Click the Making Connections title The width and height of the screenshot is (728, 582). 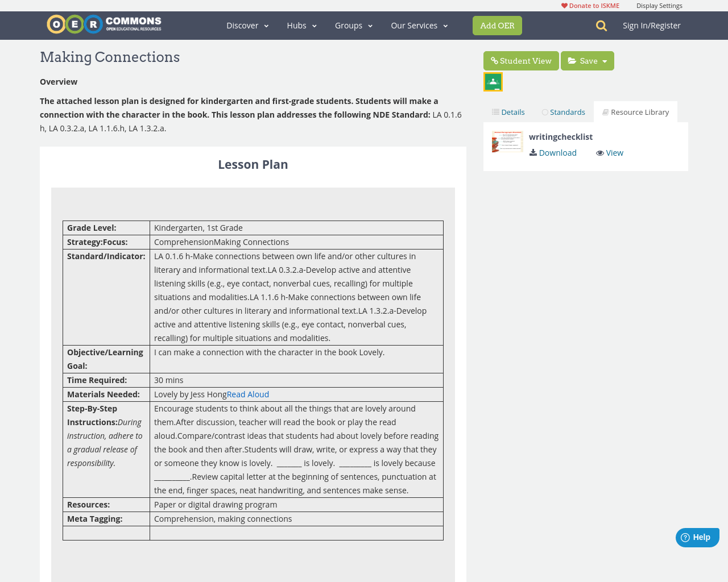[x=110, y=57]
